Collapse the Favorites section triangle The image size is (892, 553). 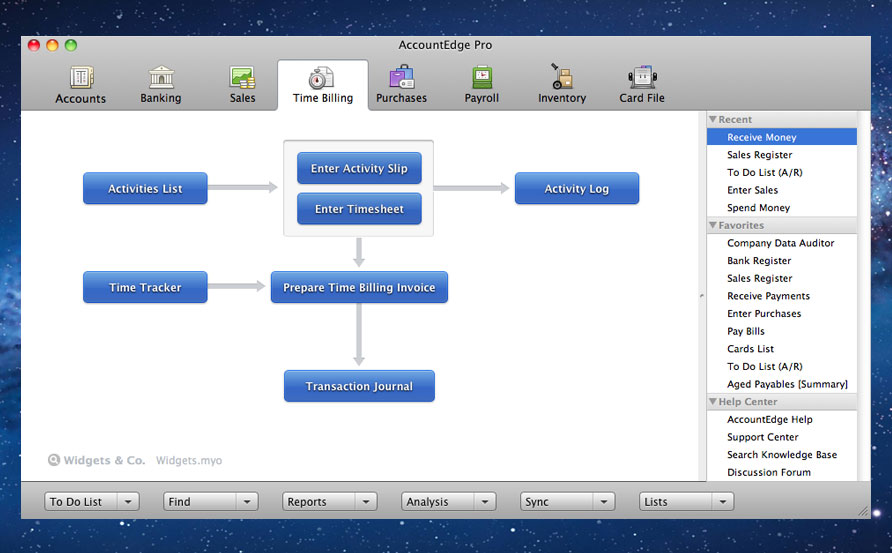tap(712, 225)
